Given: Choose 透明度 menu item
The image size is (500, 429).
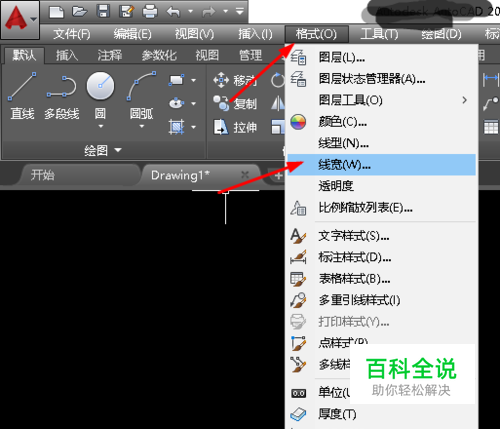Looking at the screenshot, I should (x=381, y=186).
